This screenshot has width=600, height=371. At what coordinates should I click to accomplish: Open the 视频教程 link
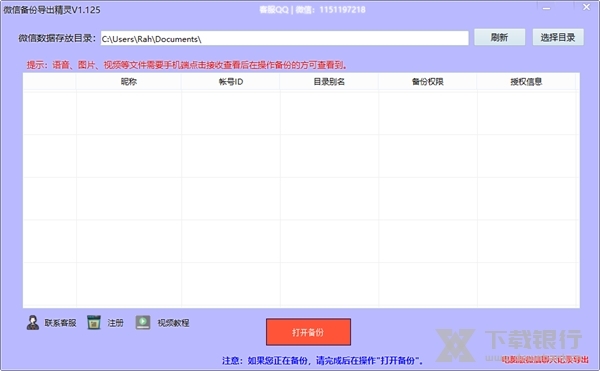click(x=173, y=323)
